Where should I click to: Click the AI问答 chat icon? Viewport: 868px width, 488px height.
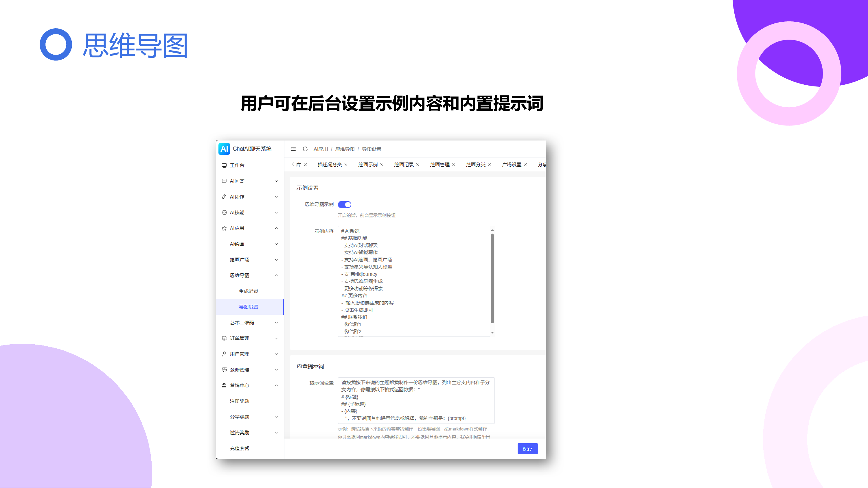[224, 181]
